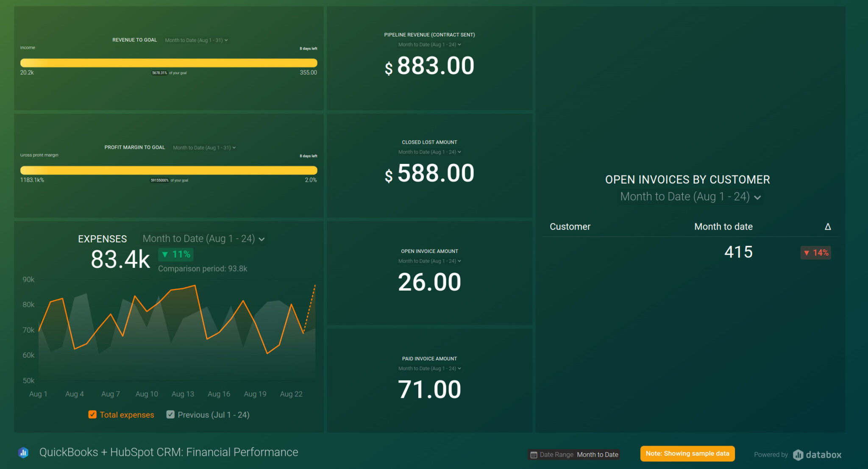
Task: Click the Note: Showing sample data button
Action: tap(687, 453)
